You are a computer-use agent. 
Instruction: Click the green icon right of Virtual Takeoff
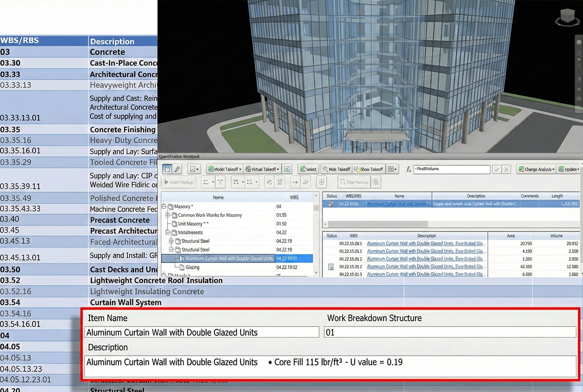click(287, 169)
